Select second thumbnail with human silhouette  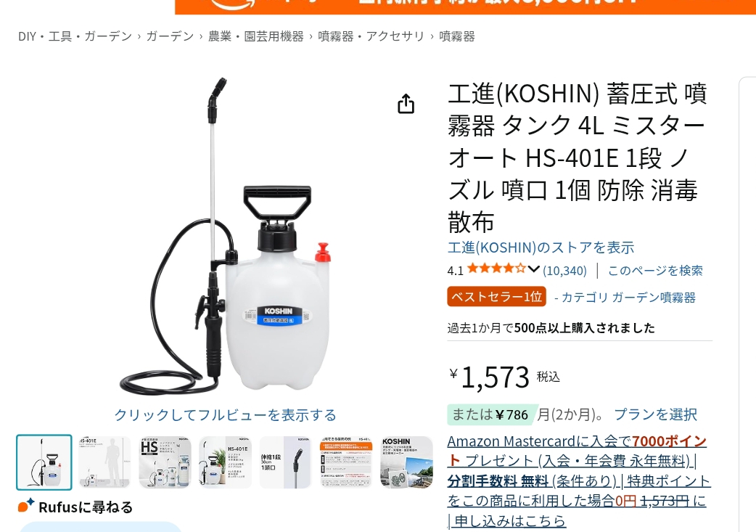coord(104,462)
